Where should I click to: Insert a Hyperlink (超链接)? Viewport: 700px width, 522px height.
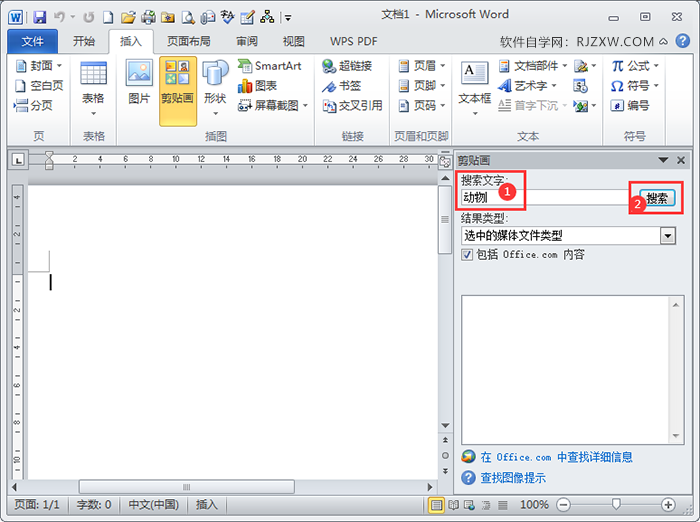347,66
